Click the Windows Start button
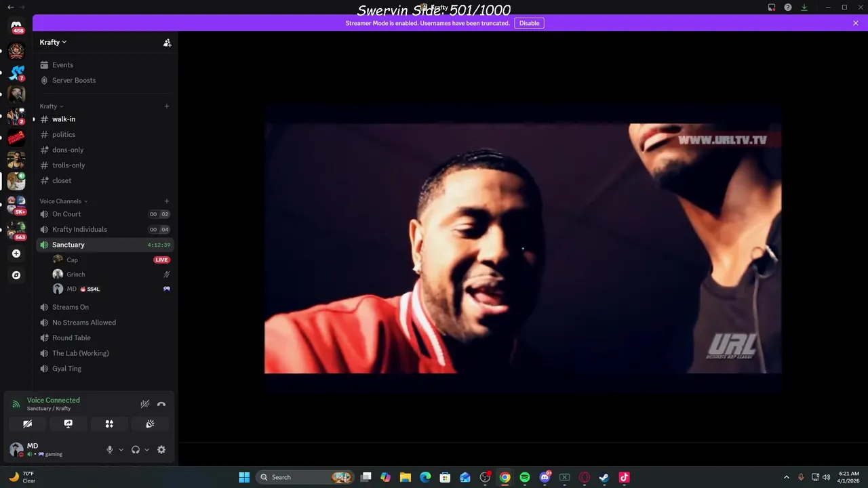 pos(244,477)
